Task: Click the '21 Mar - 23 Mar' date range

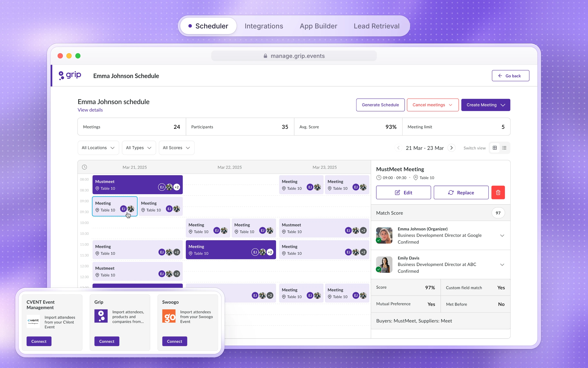Action: click(424, 148)
